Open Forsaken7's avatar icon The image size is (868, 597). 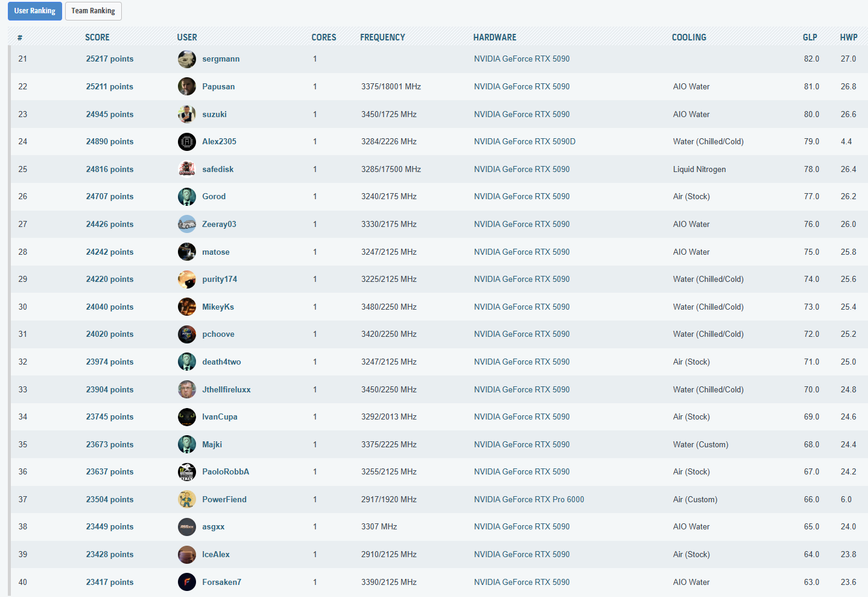(x=186, y=582)
